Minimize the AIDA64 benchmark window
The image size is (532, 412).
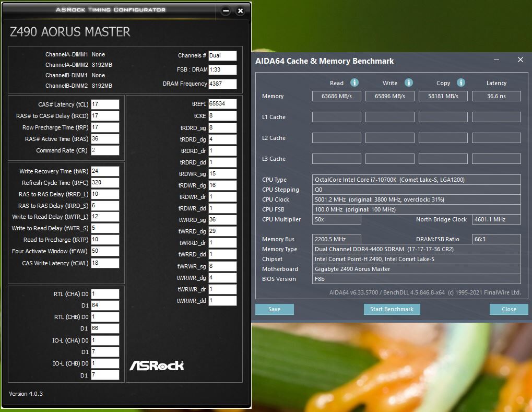496,60
